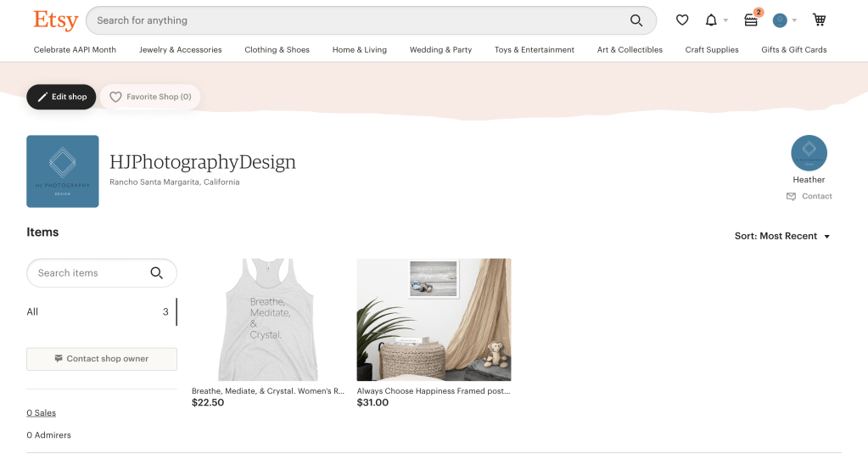Click the search items magnifier icon
Viewport: 868px width, 476px height.
(156, 273)
